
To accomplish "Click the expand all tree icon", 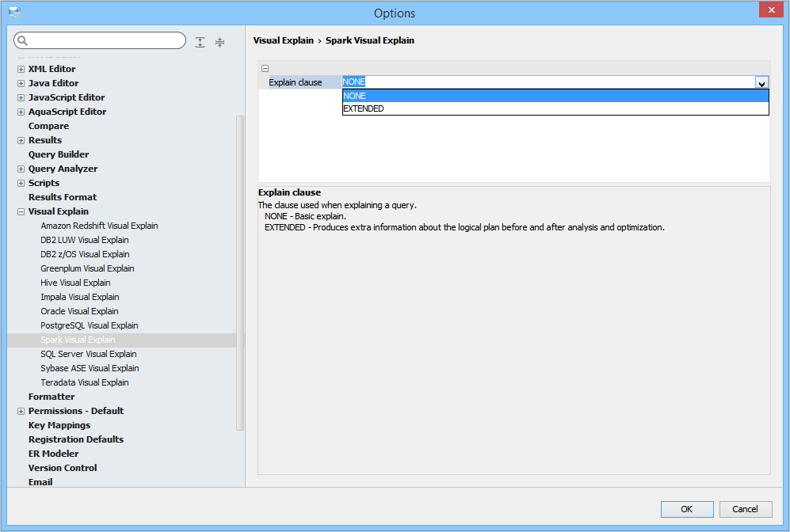I will tap(200, 42).
